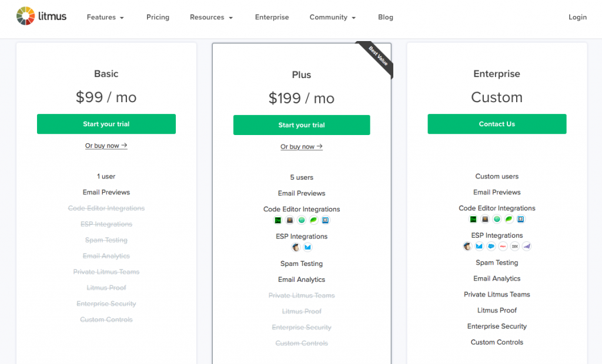The image size is (602, 364).
Task: Click the Dreamweaver icon in the Enterprise plan
Action: point(473,219)
